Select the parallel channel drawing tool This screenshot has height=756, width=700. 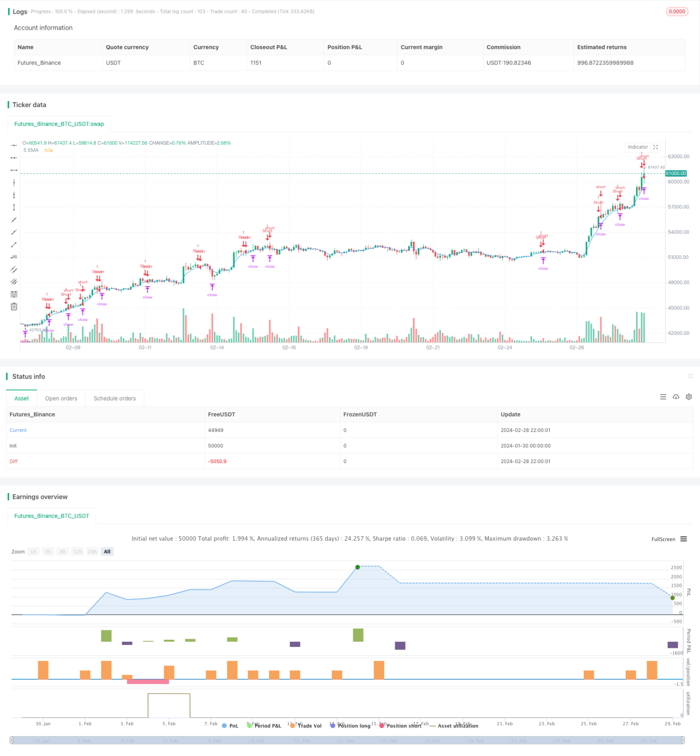pos(14,269)
